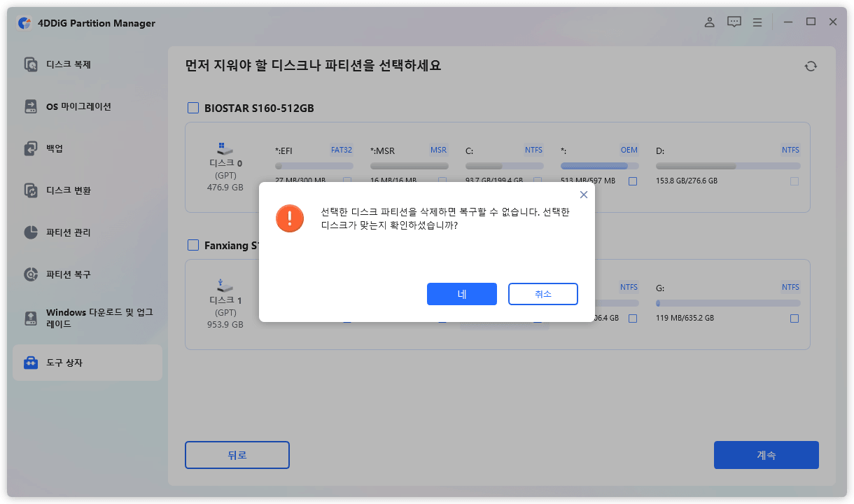854x504 pixels.
Task: Check the C: partition checkbox
Action: [538, 181]
